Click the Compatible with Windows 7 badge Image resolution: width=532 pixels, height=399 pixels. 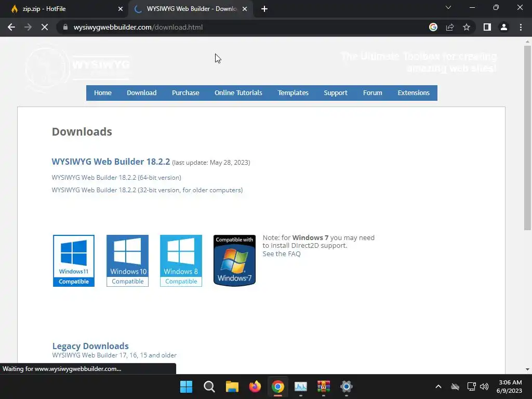click(x=234, y=261)
